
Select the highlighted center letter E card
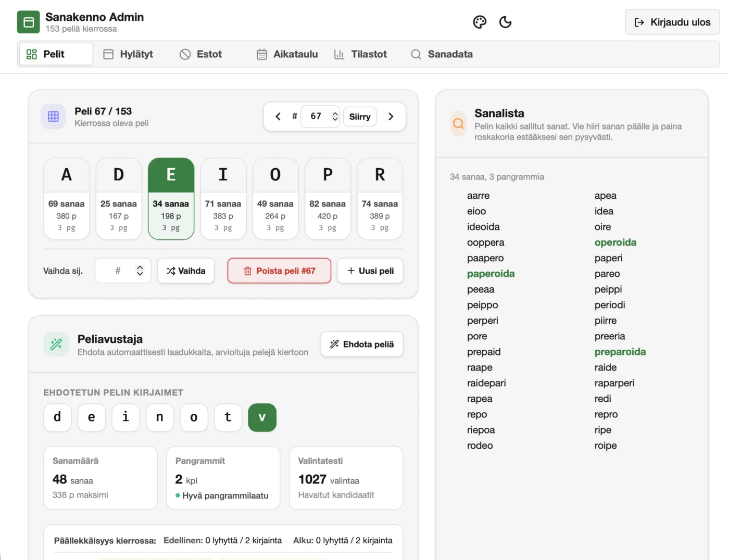171,199
